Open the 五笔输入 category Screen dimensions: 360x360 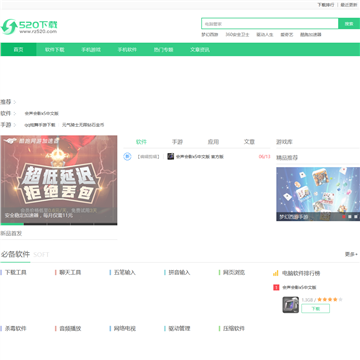[x=125, y=273]
